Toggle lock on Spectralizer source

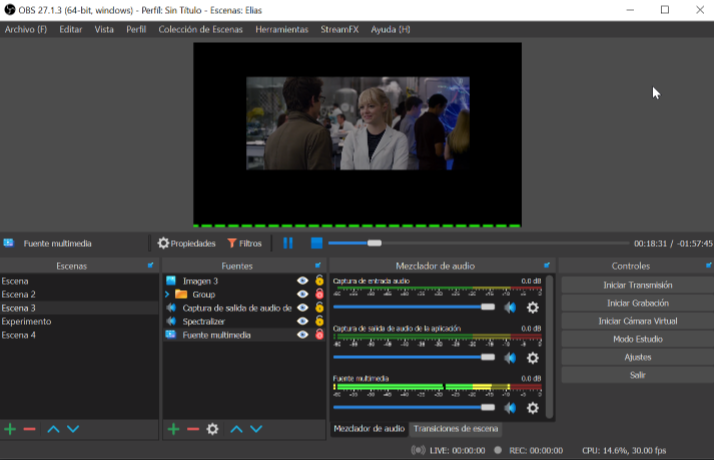(320, 321)
